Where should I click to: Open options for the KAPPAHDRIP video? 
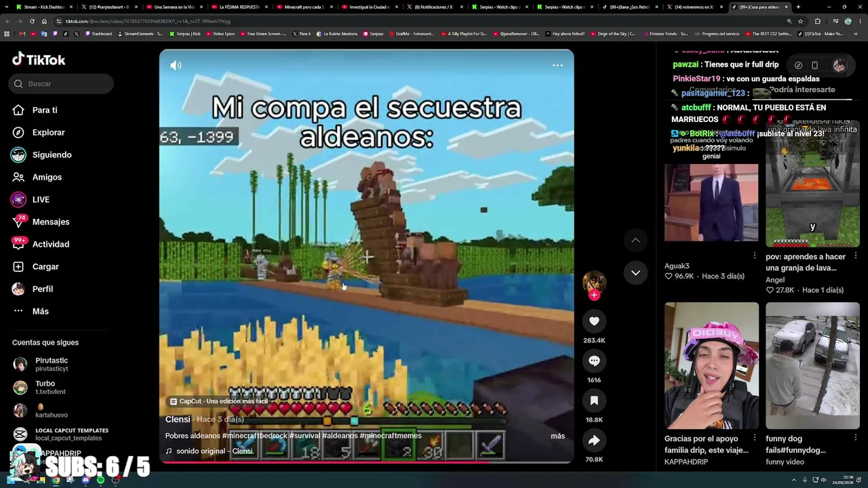[x=755, y=438]
